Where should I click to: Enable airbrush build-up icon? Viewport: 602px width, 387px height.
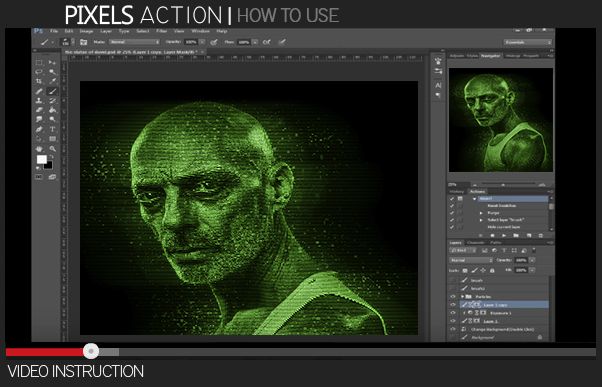coord(266,42)
